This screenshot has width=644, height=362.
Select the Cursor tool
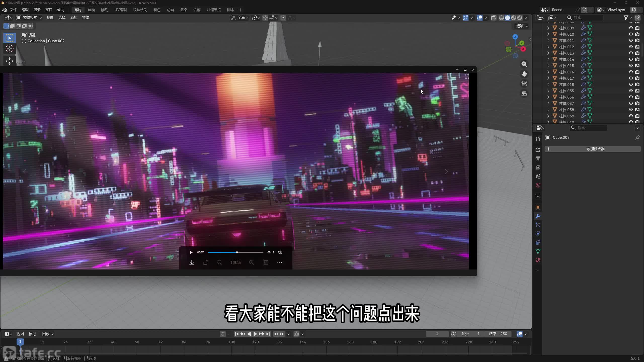coord(10,49)
